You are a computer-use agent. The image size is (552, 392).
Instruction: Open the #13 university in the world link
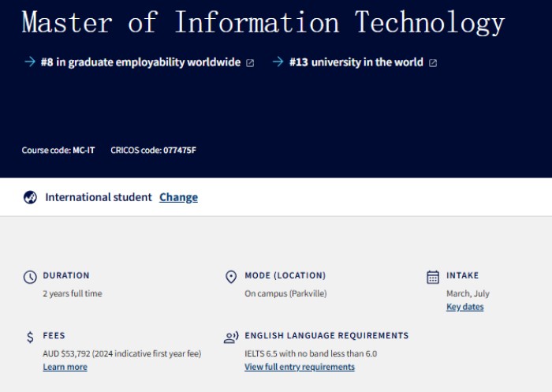[356, 62]
